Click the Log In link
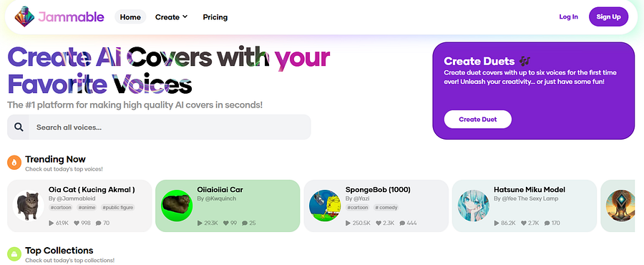This screenshot has width=644, height=265. click(568, 17)
